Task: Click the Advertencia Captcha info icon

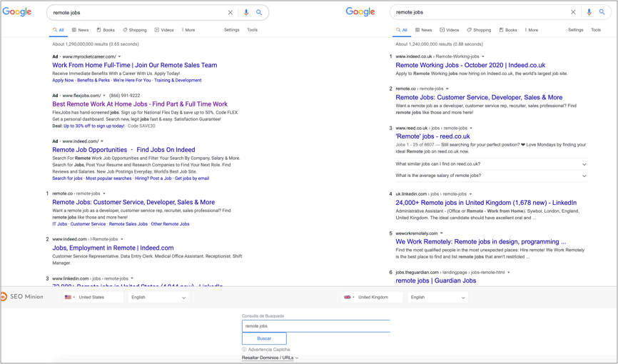Action: tap(244, 350)
